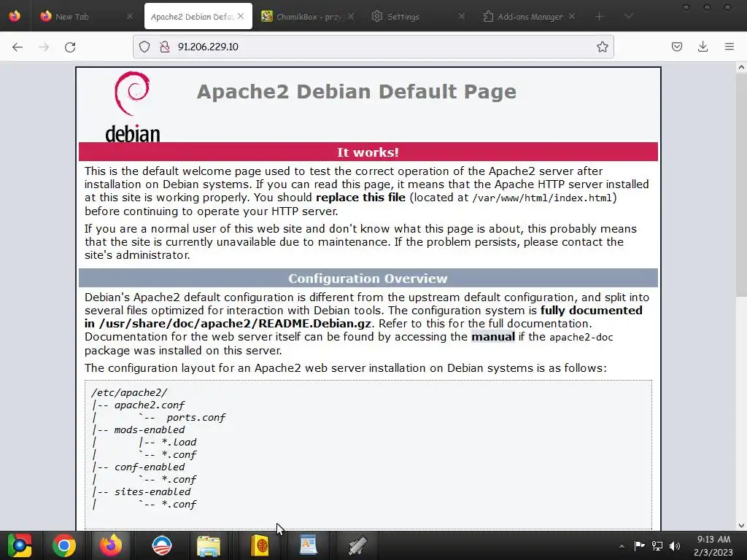This screenshot has height=560, width=747.
Task: Switch to the Settings tab
Action: click(x=417, y=17)
